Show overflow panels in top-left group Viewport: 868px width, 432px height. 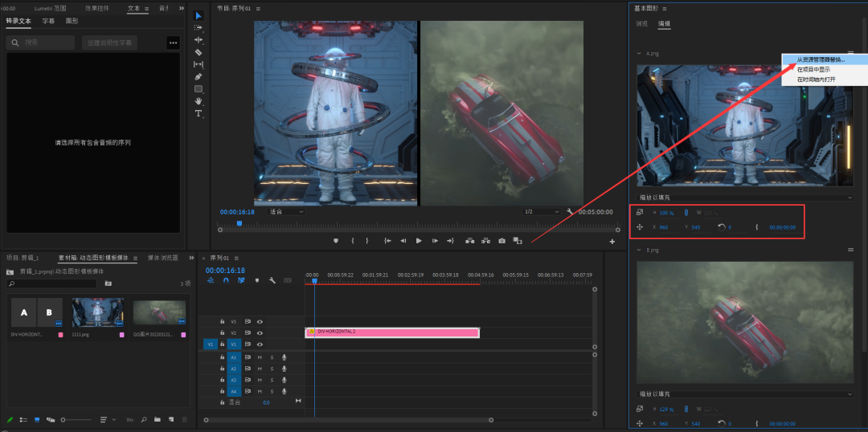pos(182,8)
